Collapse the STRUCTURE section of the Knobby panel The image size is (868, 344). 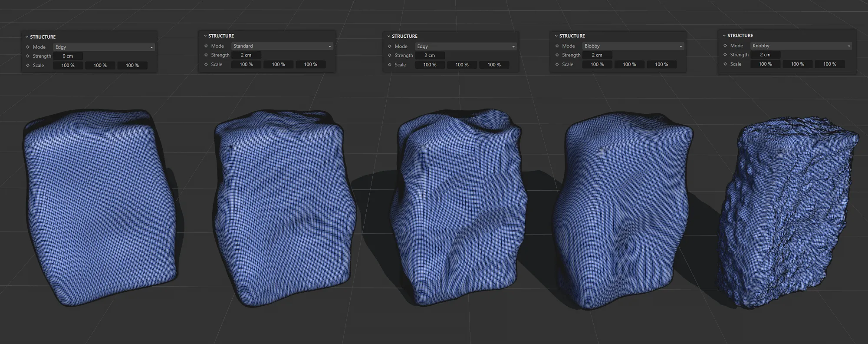pos(724,36)
